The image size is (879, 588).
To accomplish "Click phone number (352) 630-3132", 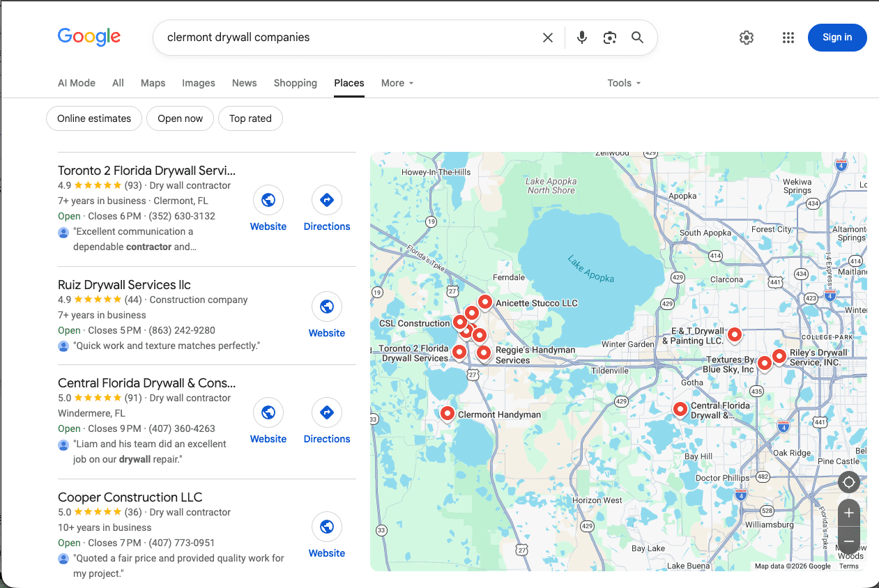I will pyautogui.click(x=182, y=216).
